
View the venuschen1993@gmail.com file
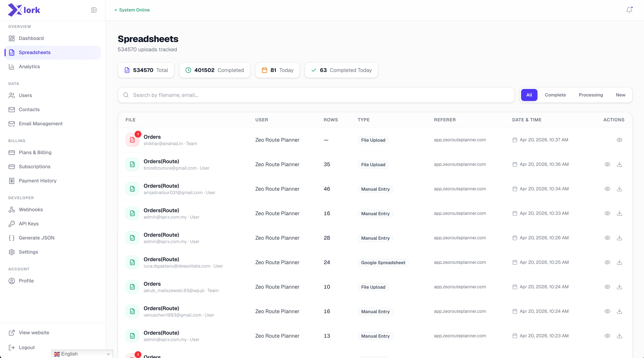pyautogui.click(x=607, y=311)
